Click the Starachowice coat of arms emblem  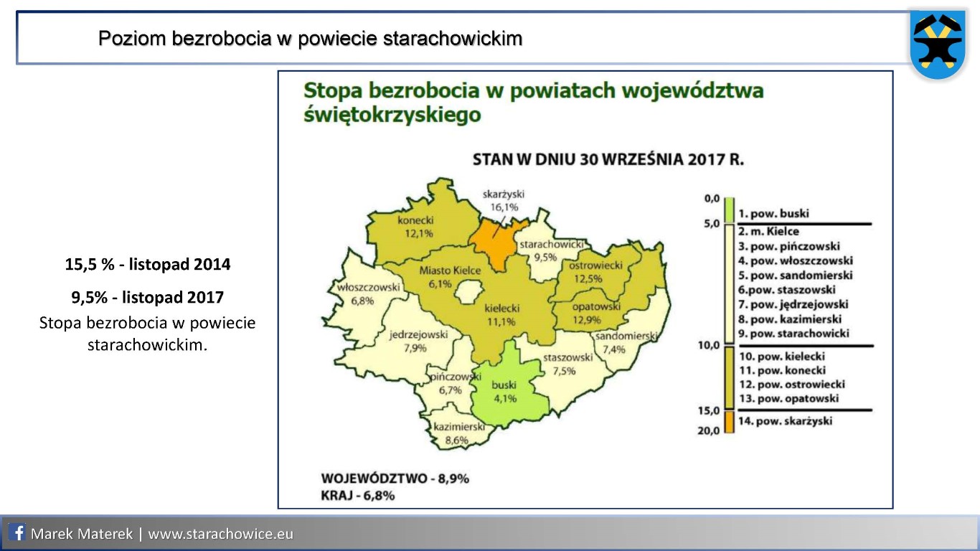[x=937, y=44]
